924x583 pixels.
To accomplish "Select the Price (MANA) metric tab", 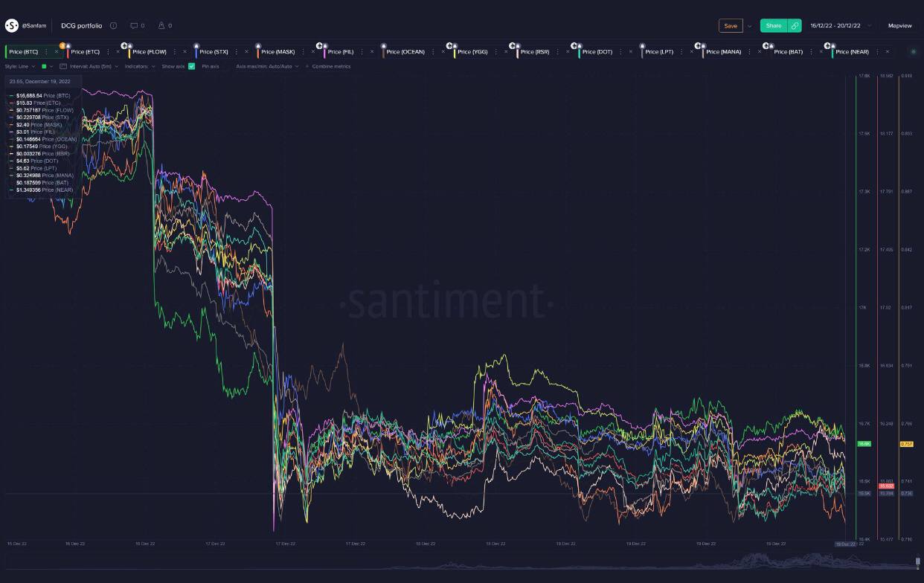I will pos(723,52).
